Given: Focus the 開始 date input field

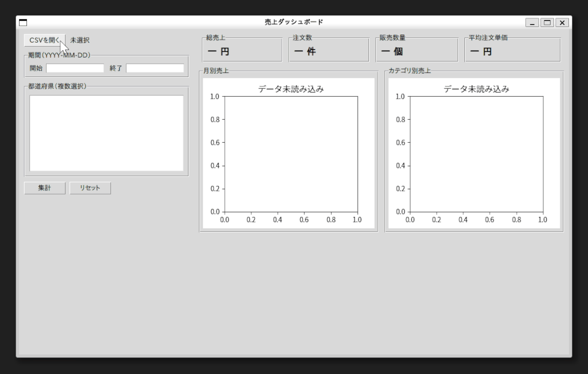Looking at the screenshot, I should coord(75,68).
